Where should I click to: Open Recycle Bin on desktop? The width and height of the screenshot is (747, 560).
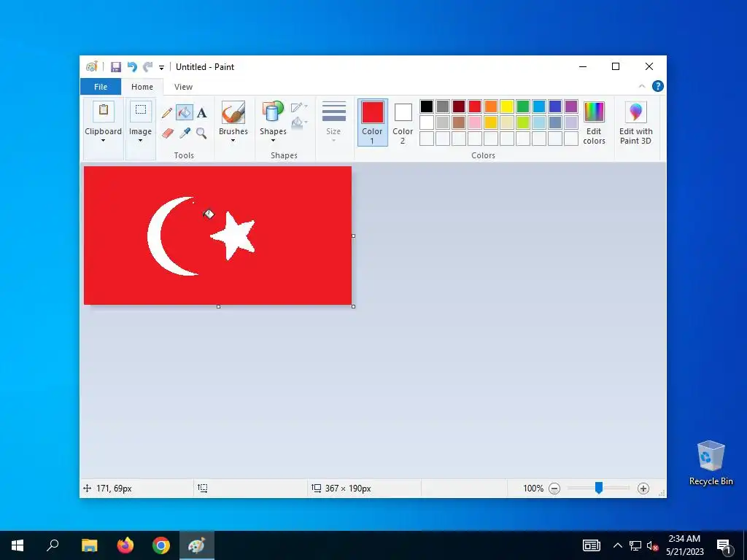click(x=711, y=463)
